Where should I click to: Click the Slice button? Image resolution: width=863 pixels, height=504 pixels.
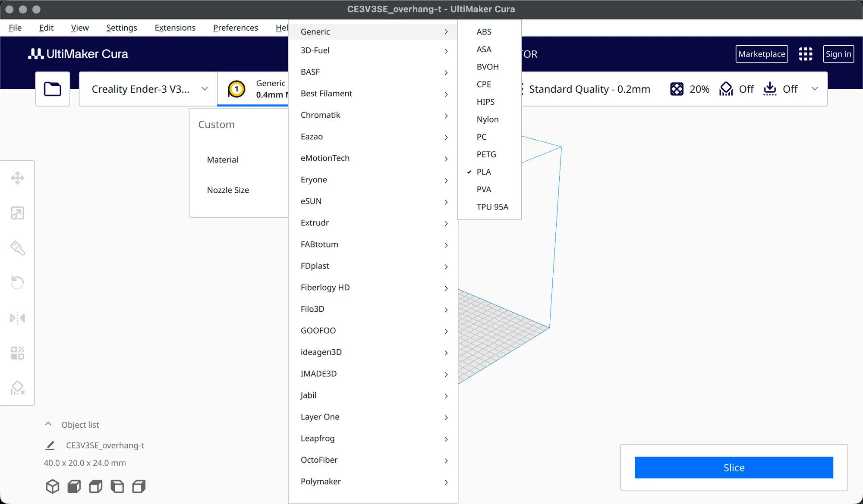click(x=734, y=467)
